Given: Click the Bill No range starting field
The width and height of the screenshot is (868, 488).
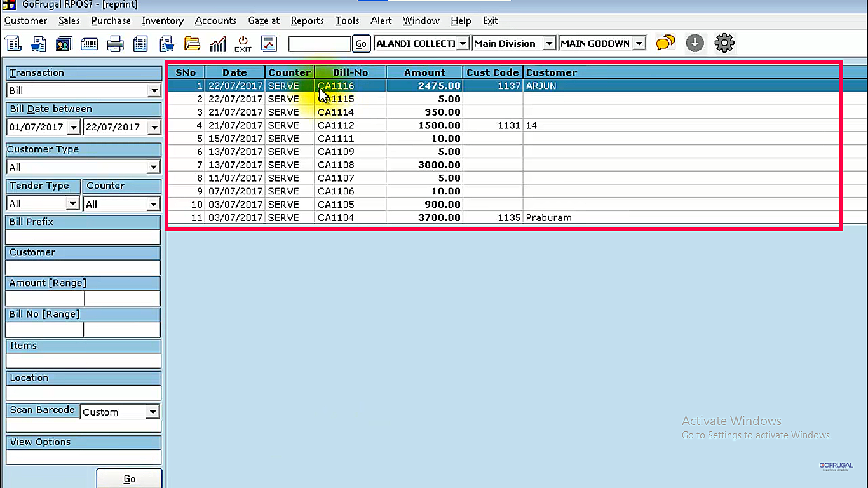Looking at the screenshot, I should coord(44,329).
